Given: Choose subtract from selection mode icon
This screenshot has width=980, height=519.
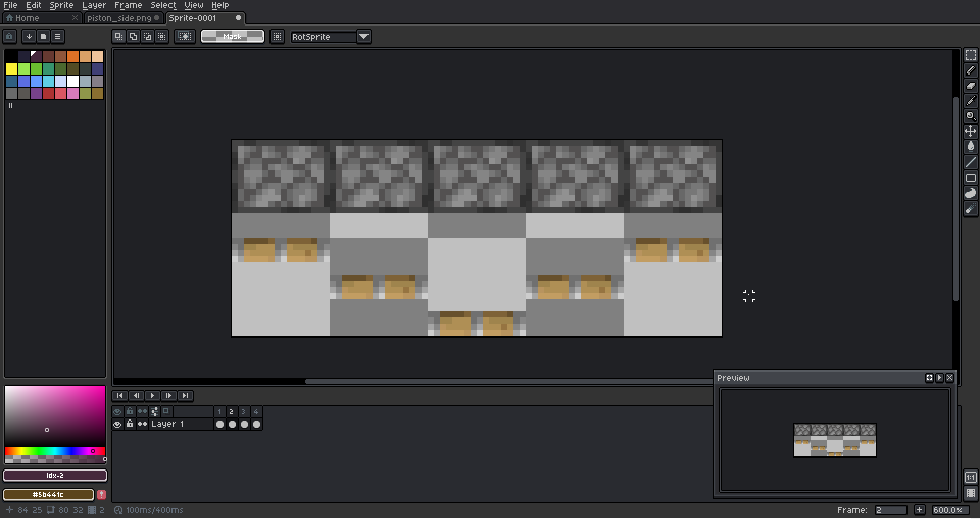Looking at the screenshot, I should coord(148,36).
